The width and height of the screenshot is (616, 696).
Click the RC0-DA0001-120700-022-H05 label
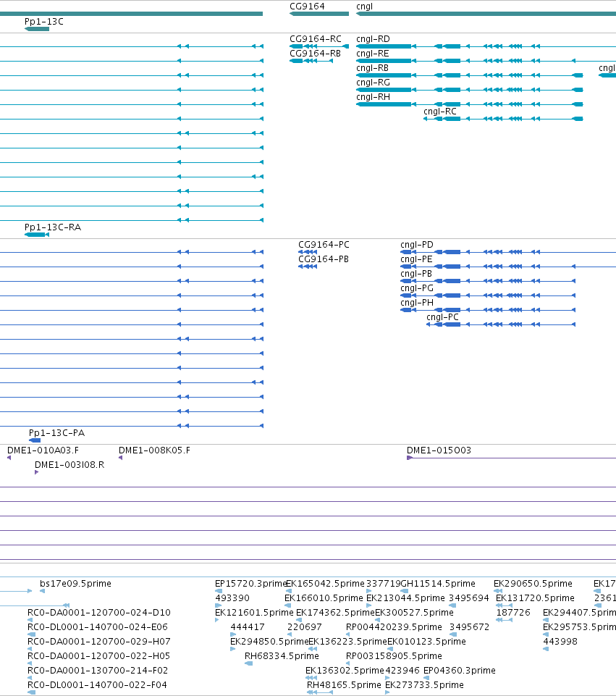[99, 655]
